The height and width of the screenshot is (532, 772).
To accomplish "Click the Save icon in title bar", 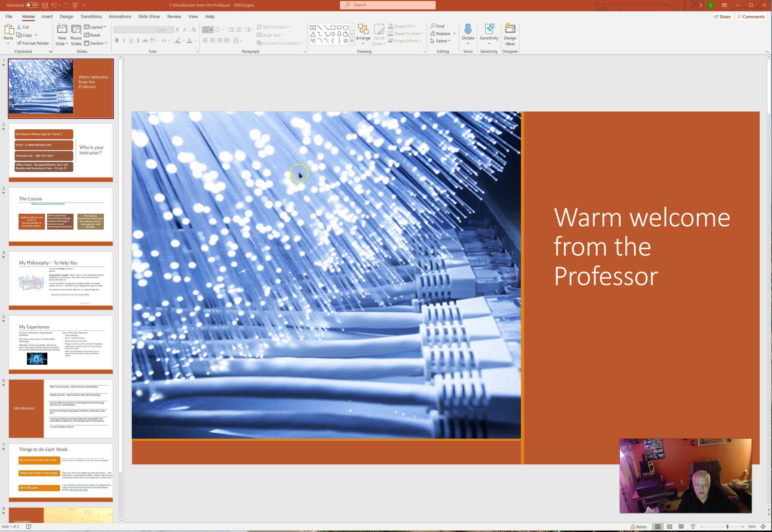I will [45, 5].
